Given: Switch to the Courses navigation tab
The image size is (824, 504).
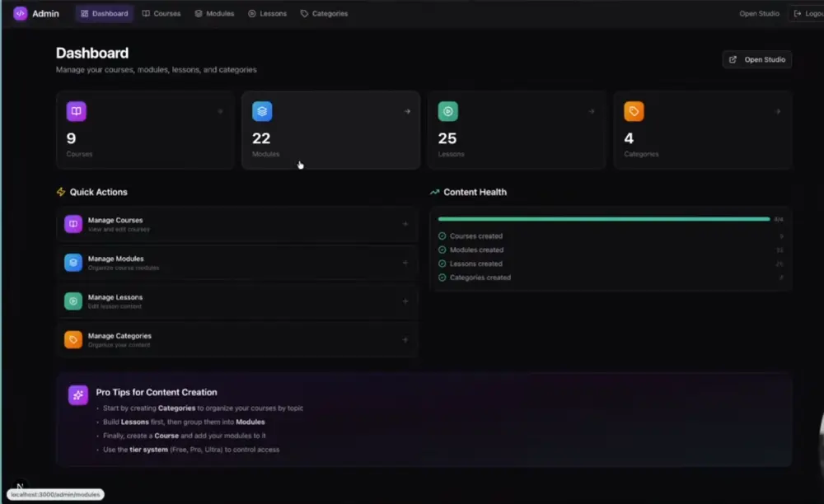Looking at the screenshot, I should pos(162,13).
